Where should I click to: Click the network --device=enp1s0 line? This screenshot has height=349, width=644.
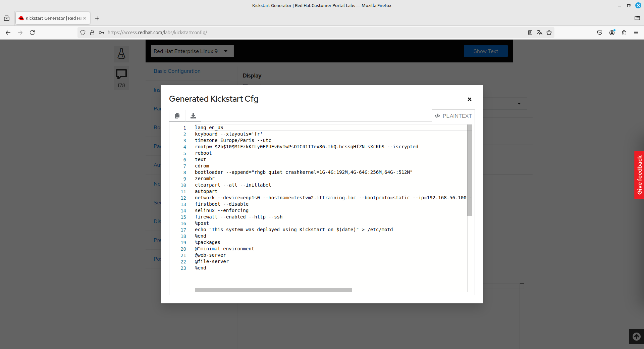tap(331, 198)
